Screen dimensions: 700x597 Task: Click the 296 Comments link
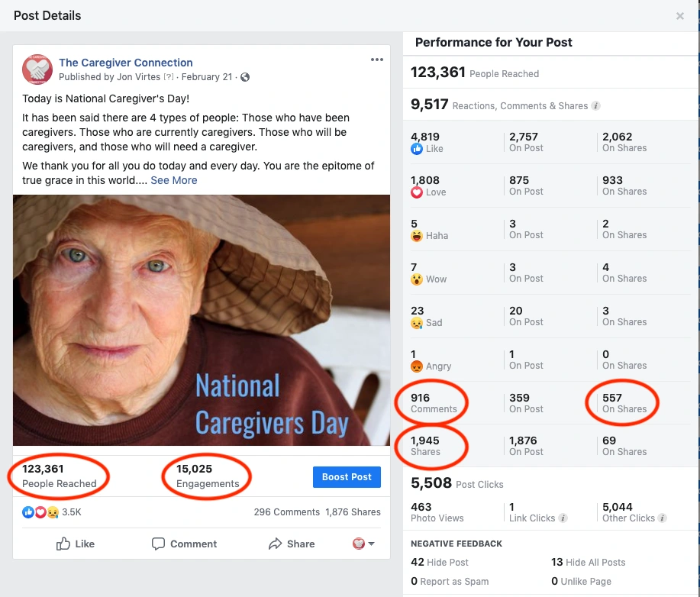click(286, 512)
